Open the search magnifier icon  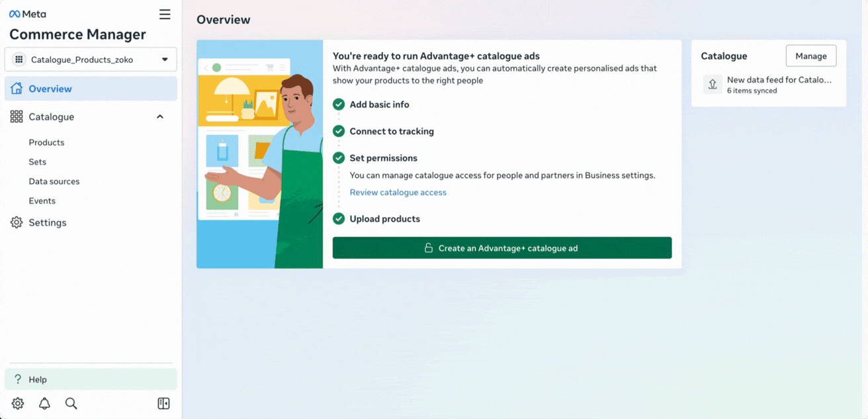coord(71,404)
